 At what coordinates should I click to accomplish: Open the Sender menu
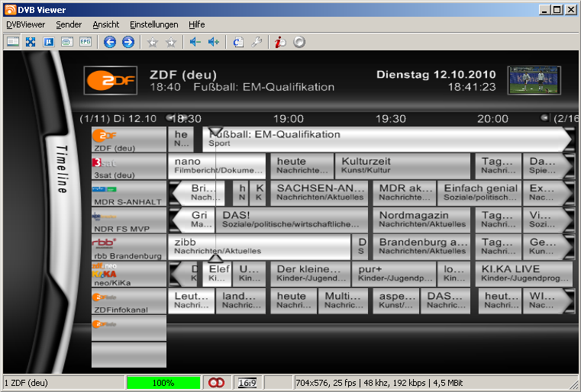tap(69, 24)
